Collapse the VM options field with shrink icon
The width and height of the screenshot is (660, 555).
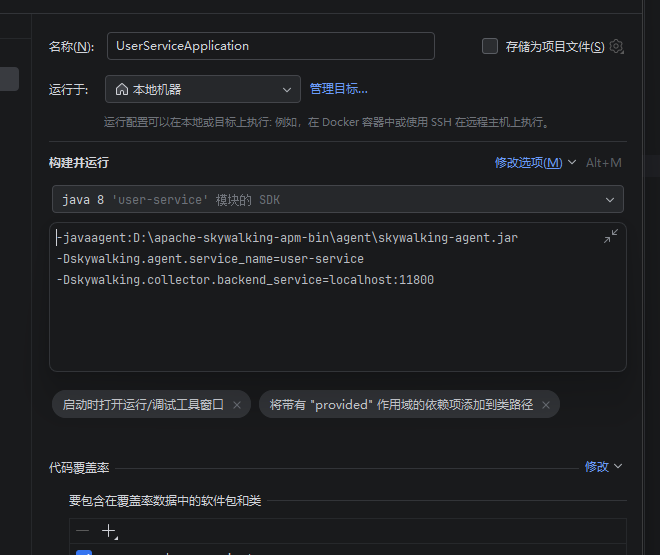[x=611, y=236]
